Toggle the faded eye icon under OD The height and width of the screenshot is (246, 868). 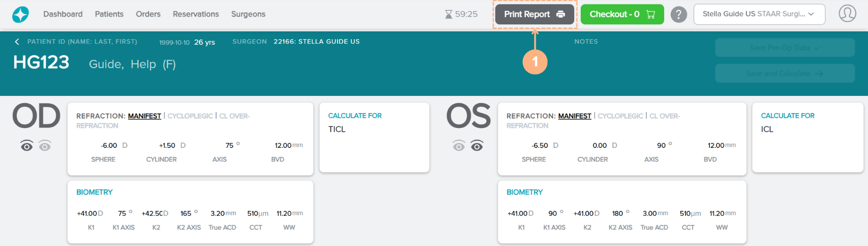pyautogui.click(x=45, y=146)
